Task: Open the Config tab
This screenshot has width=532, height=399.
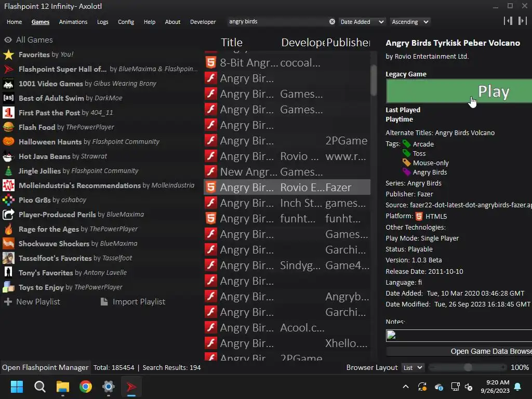Action: (x=126, y=22)
